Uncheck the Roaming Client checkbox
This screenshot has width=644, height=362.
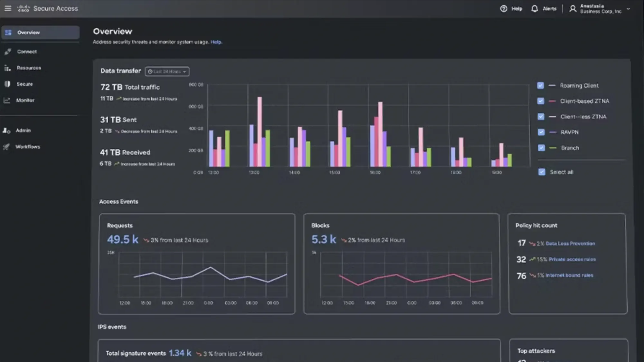(540, 86)
